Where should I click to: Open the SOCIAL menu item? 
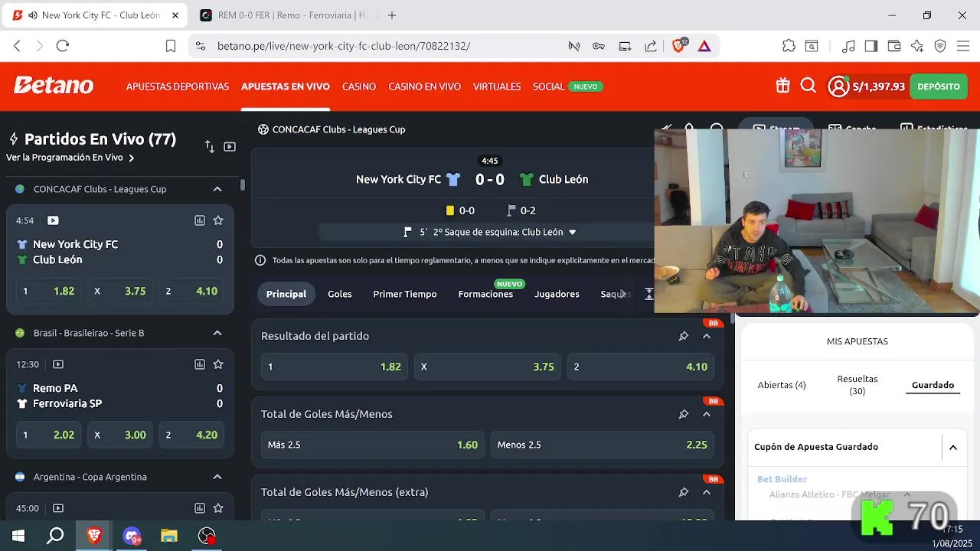pos(549,86)
